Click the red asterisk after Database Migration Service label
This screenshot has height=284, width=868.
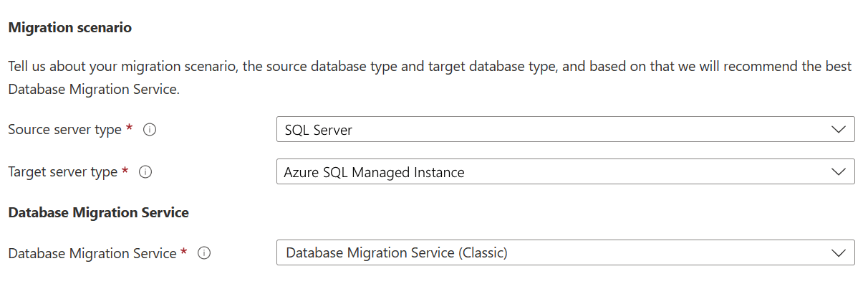pos(184,252)
